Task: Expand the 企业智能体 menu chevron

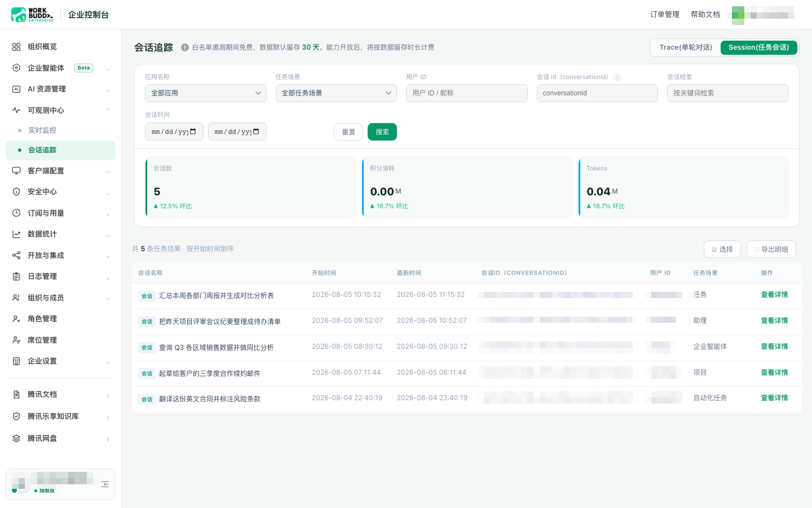Action: [x=108, y=69]
